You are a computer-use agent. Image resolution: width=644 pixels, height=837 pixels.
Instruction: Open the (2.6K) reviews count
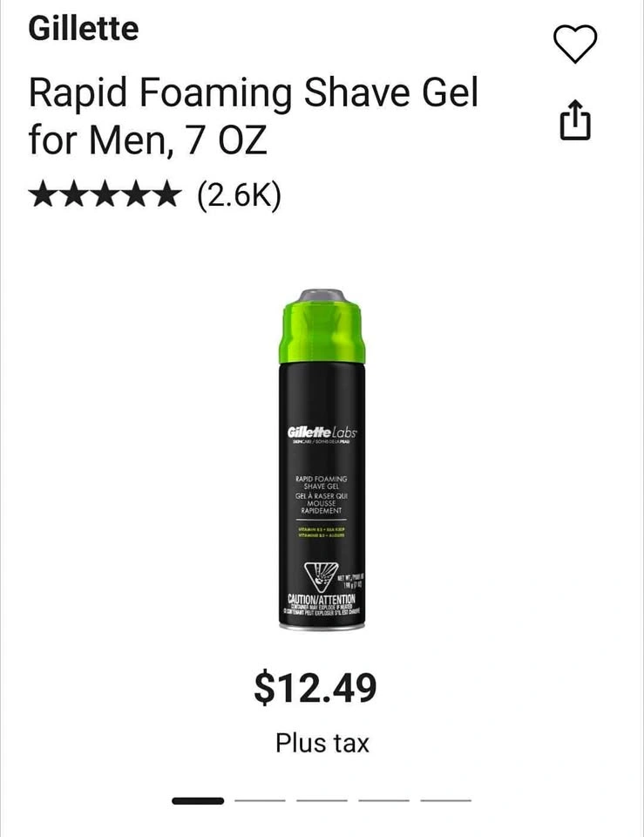[x=239, y=195]
